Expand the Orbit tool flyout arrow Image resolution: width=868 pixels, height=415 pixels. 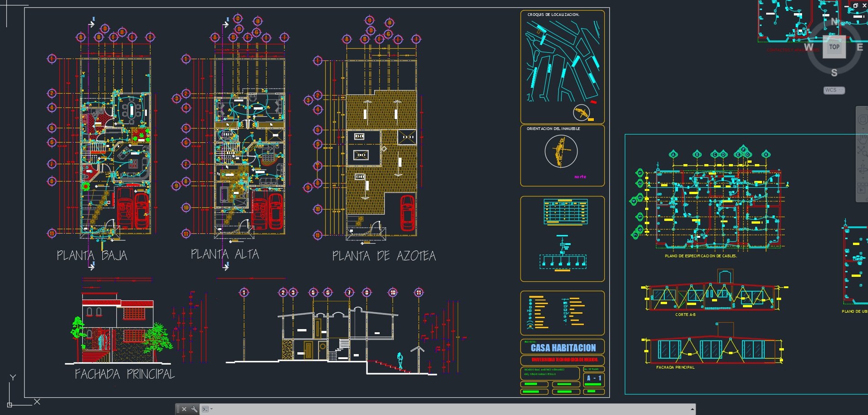click(x=862, y=178)
